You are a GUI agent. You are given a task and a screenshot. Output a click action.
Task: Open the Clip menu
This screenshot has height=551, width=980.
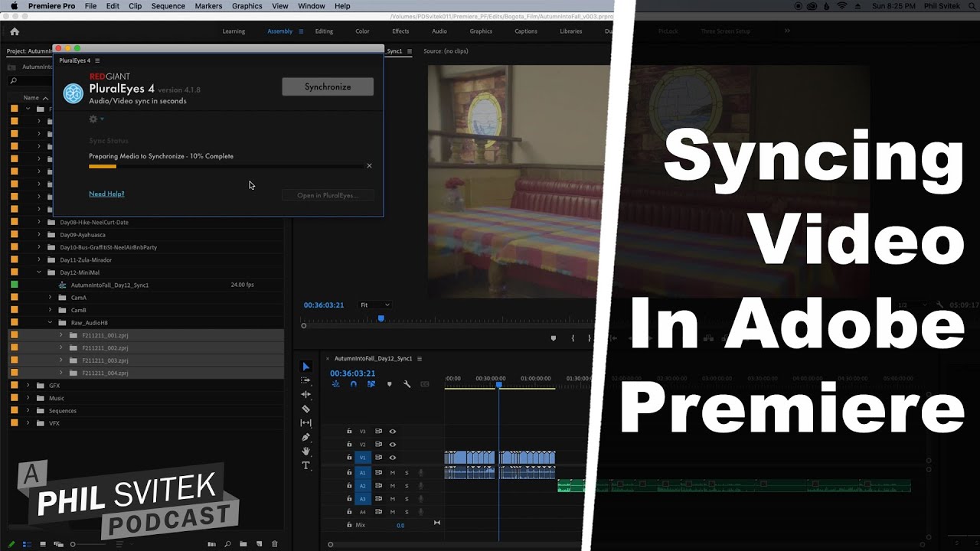click(x=135, y=6)
